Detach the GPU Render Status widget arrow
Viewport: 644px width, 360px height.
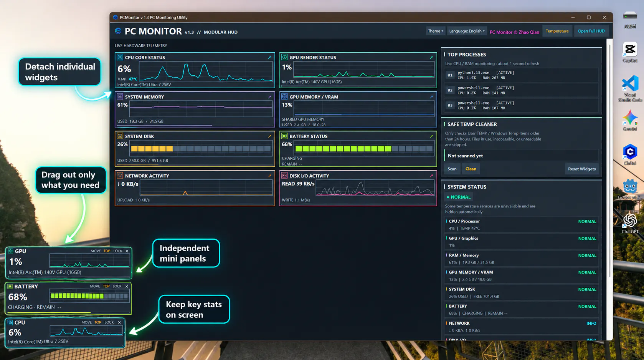point(431,58)
